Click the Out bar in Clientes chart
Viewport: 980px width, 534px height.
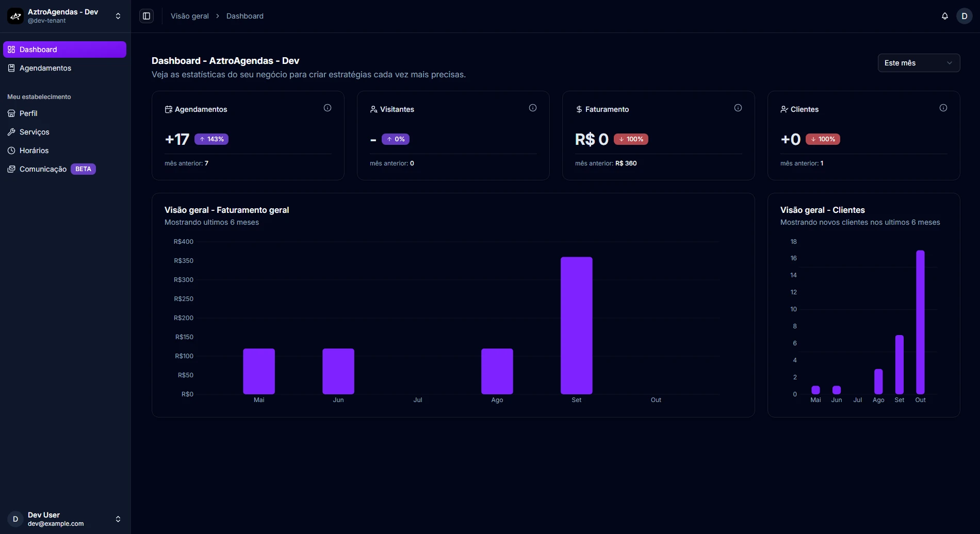click(920, 322)
